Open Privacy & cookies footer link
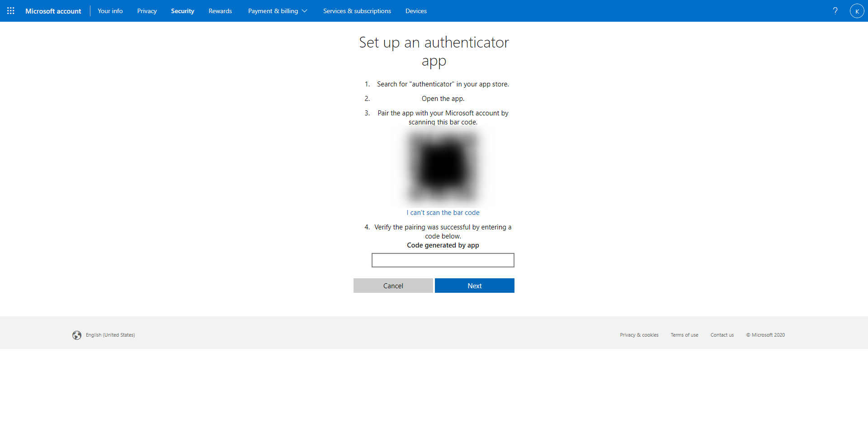This screenshot has width=868, height=424. (639, 335)
